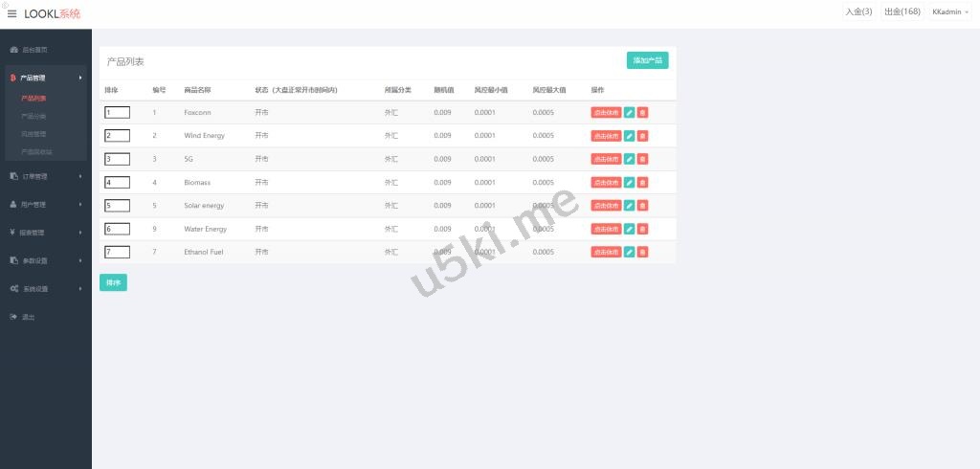
Task: Open the KKadmin user dropdown
Action: click(x=949, y=12)
